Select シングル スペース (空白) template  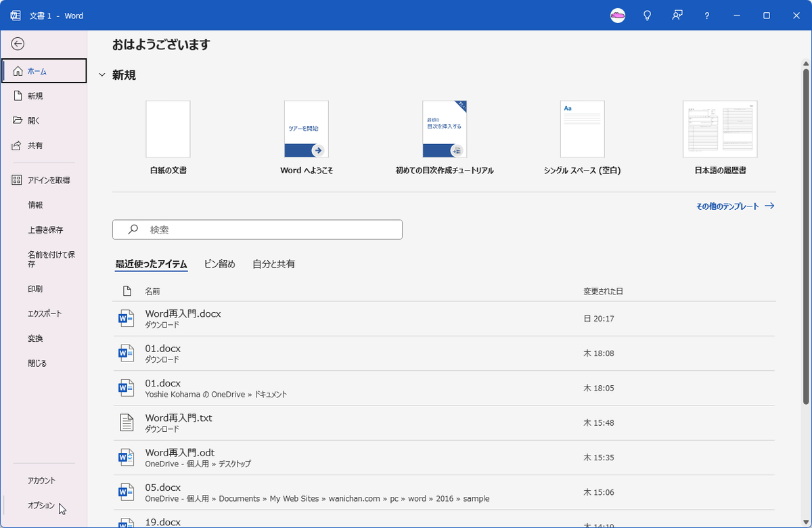coord(582,138)
